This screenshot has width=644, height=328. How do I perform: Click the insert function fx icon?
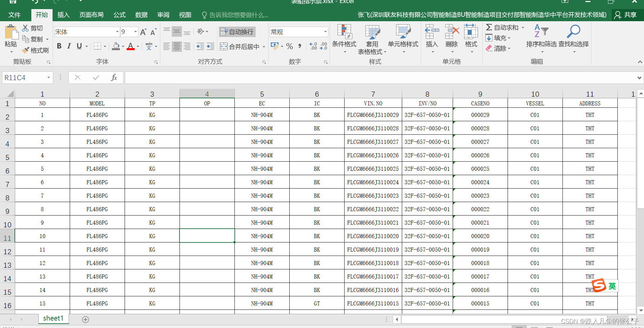(x=114, y=77)
